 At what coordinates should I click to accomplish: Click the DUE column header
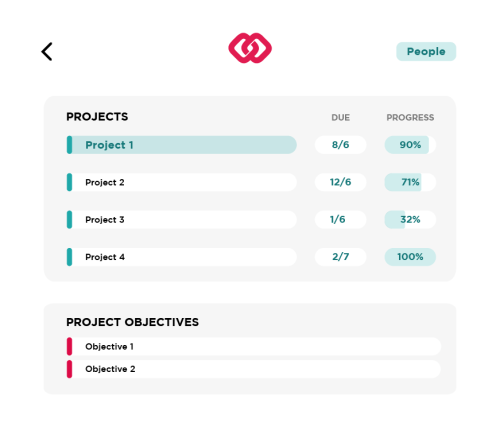coord(340,117)
